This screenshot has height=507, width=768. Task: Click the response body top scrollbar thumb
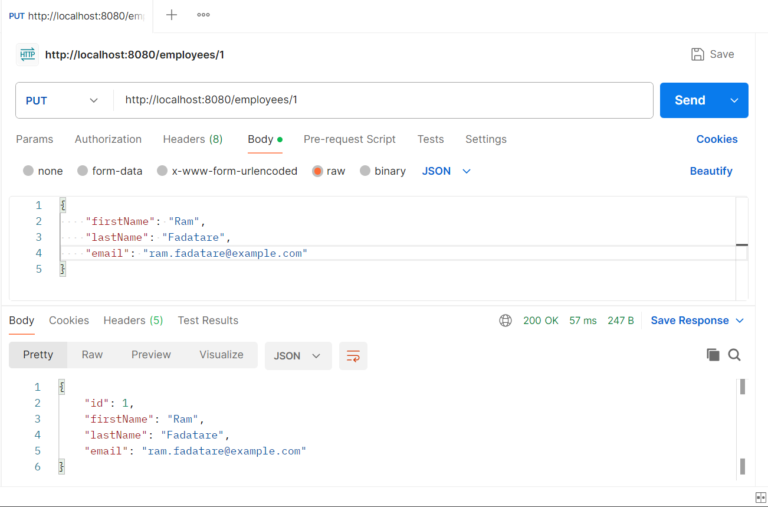pyautogui.click(x=743, y=386)
